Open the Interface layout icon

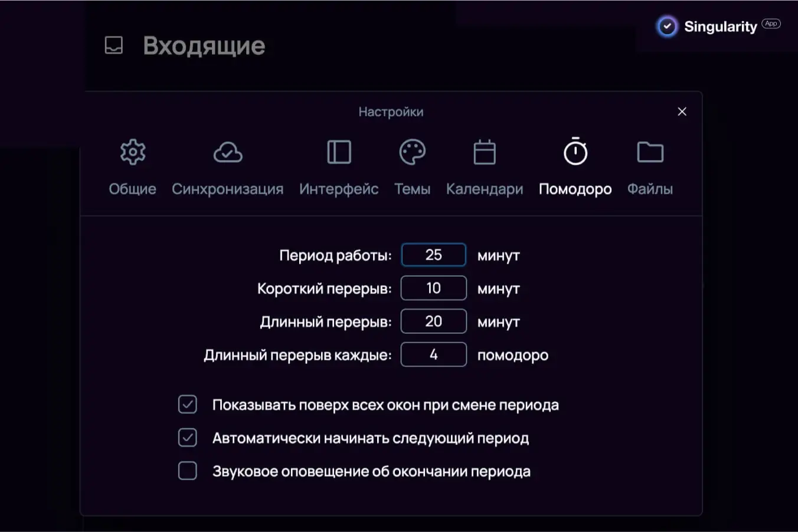point(339,152)
